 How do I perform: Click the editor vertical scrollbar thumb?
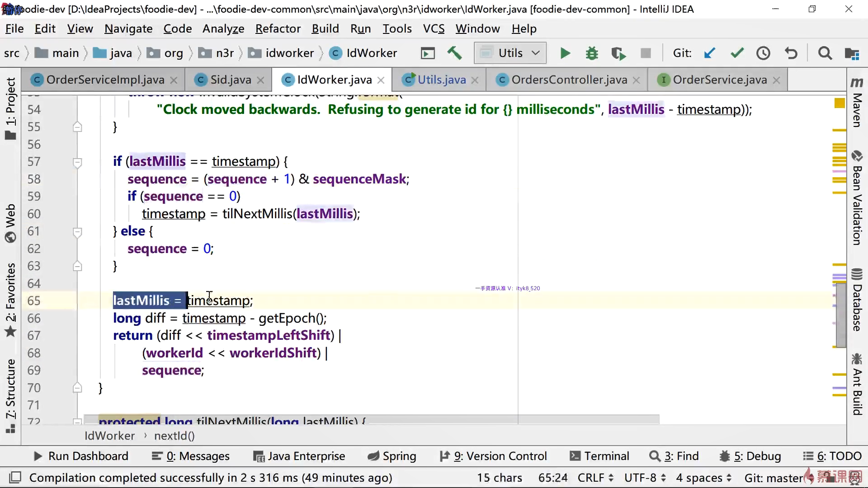coord(840,314)
